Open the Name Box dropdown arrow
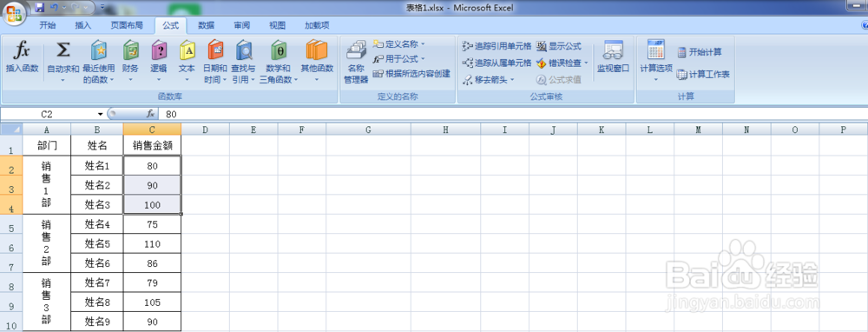 [x=100, y=114]
